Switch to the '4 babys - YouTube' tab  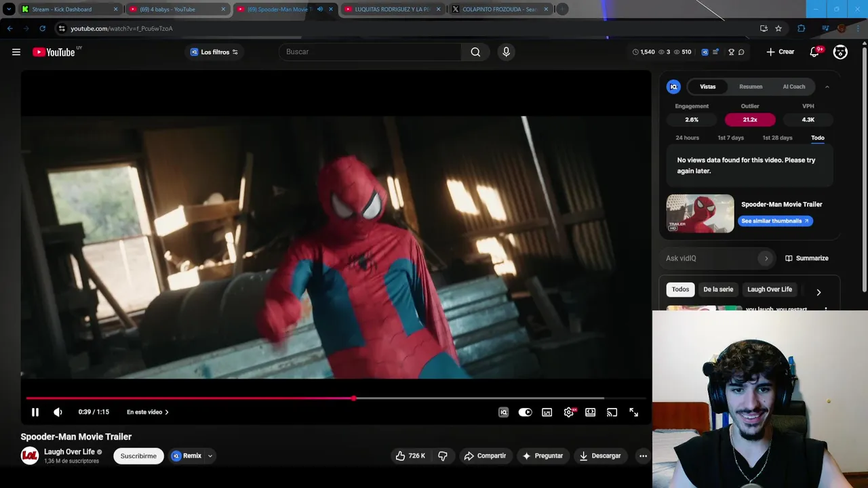(x=177, y=9)
